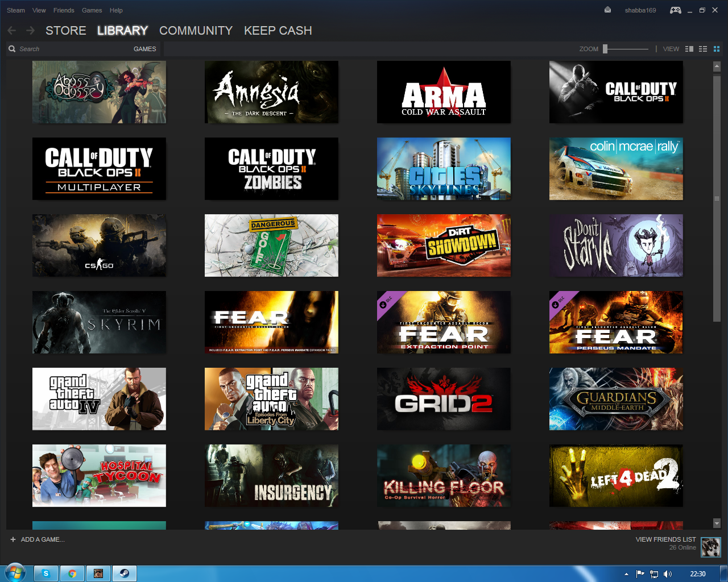Select the Left 4 Dead 2 tile
The height and width of the screenshot is (582, 728).
click(x=616, y=476)
